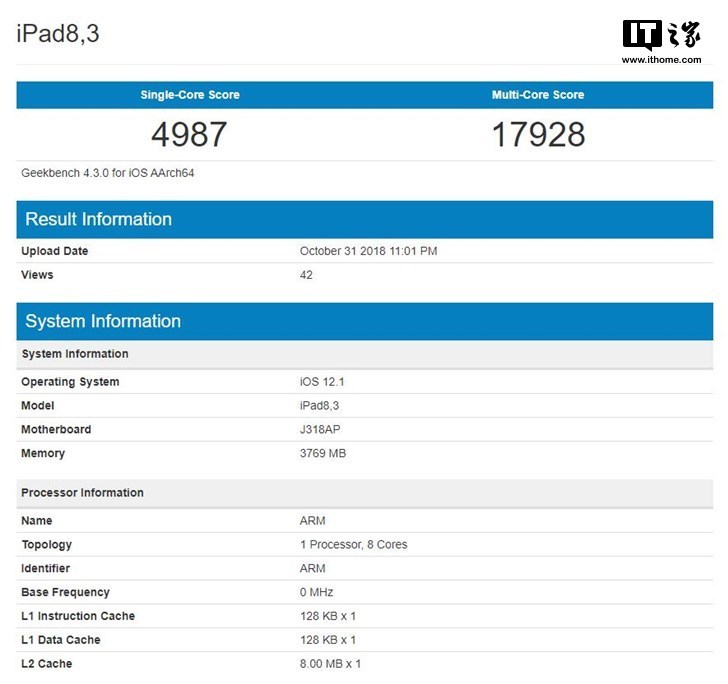Select the 8.00 MB x 1 value
The image size is (728, 684).
[x=330, y=664]
